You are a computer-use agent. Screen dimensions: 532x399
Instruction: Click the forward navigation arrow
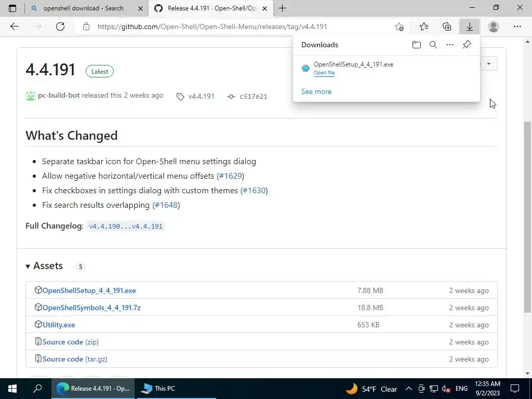pyautogui.click(x=37, y=26)
